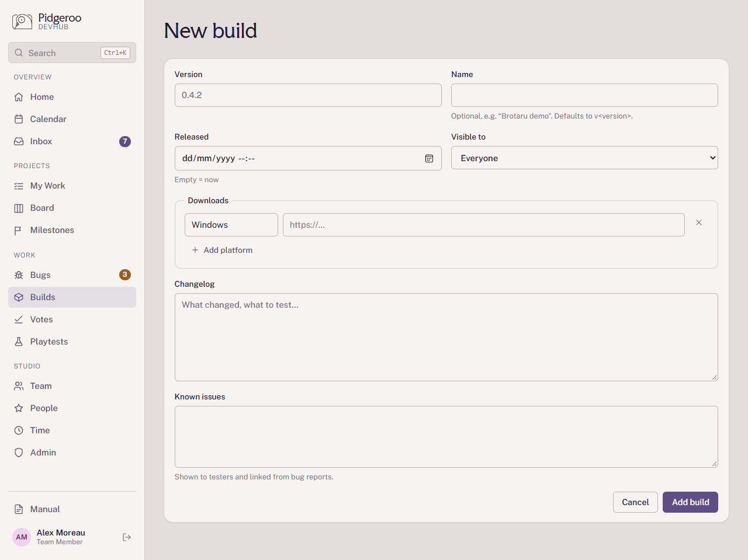Go to the Calendar section

pyautogui.click(x=72, y=119)
